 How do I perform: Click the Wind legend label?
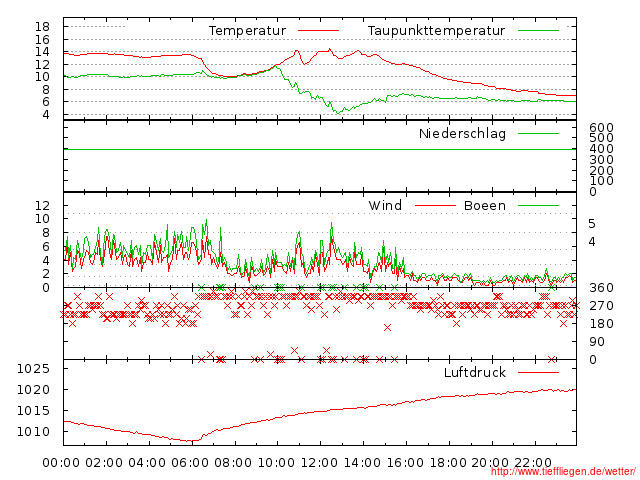coord(385,205)
